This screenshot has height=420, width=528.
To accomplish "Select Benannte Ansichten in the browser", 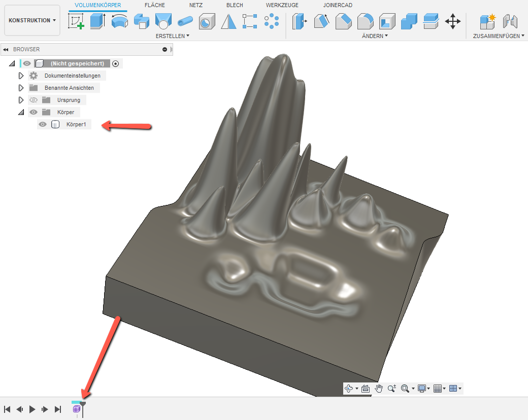I will (69, 88).
